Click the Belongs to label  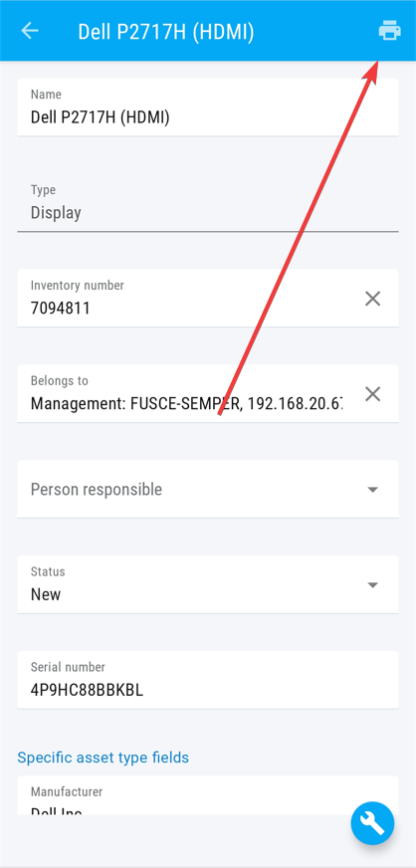[x=59, y=381]
